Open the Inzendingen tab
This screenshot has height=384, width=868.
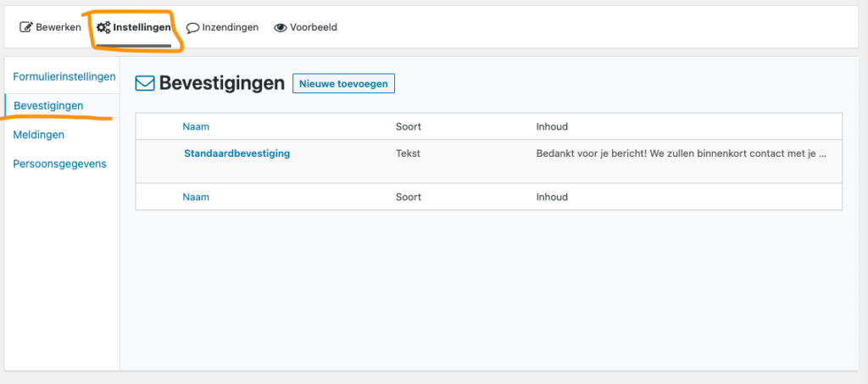tap(222, 27)
